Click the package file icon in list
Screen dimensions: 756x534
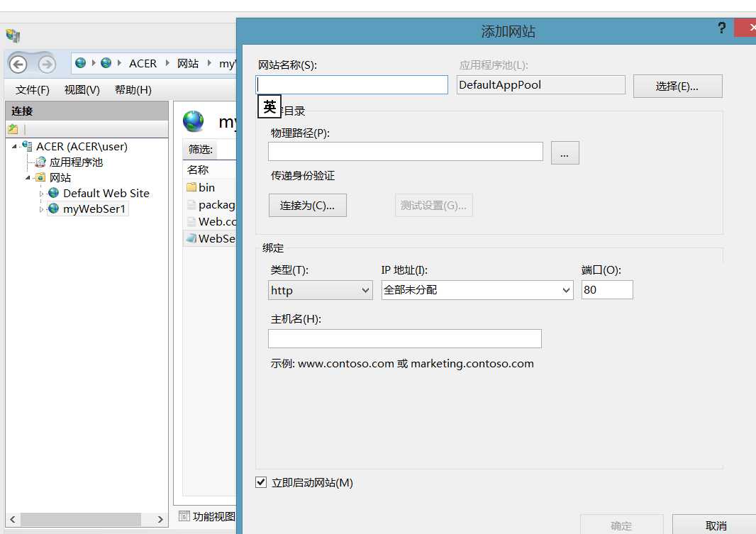(191, 204)
